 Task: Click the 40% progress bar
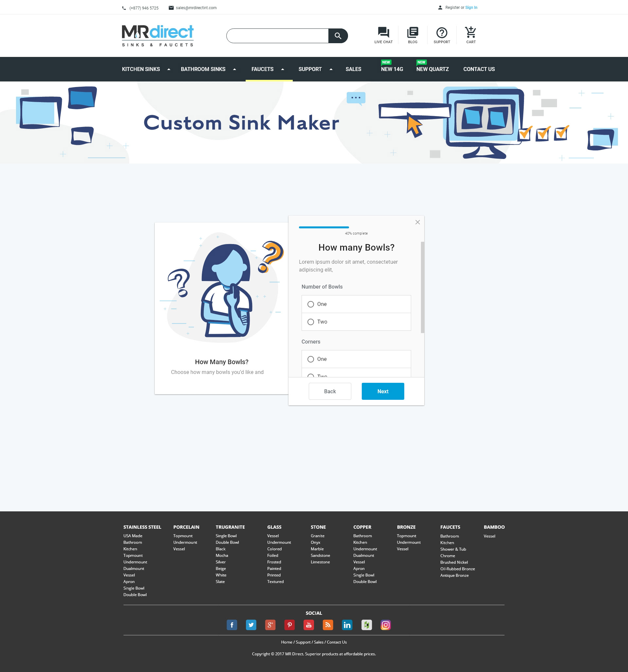point(324,227)
